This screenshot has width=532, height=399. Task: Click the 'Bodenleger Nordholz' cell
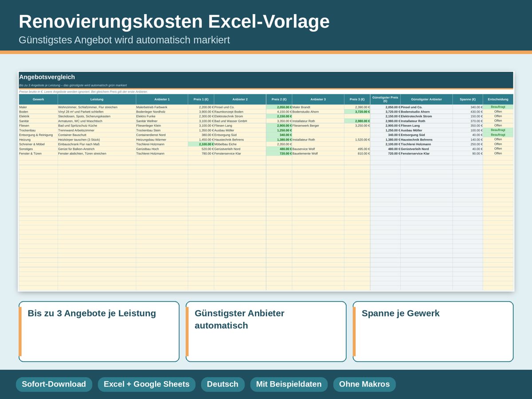pos(162,112)
